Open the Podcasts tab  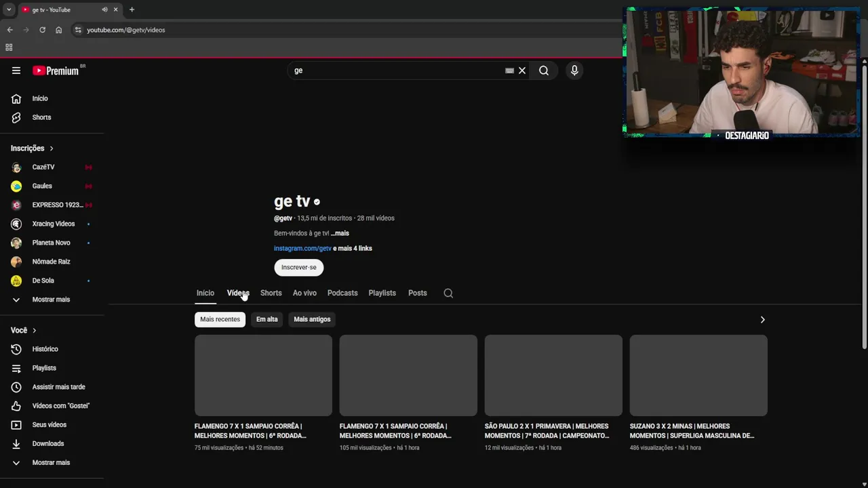[x=342, y=293]
